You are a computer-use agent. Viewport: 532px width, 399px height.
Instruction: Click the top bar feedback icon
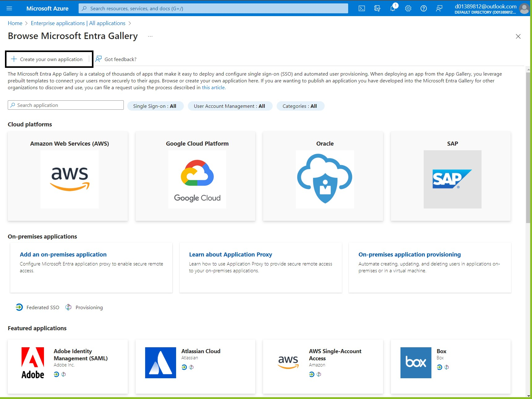[x=439, y=8]
